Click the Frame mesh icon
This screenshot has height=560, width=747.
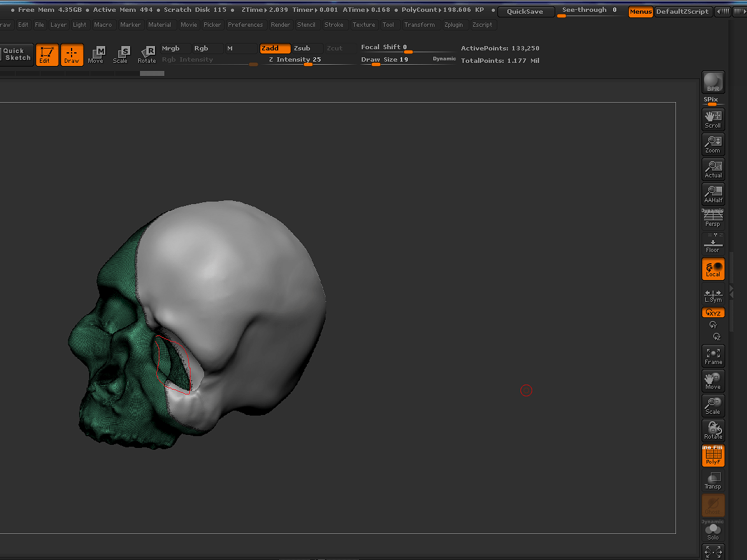(x=713, y=356)
